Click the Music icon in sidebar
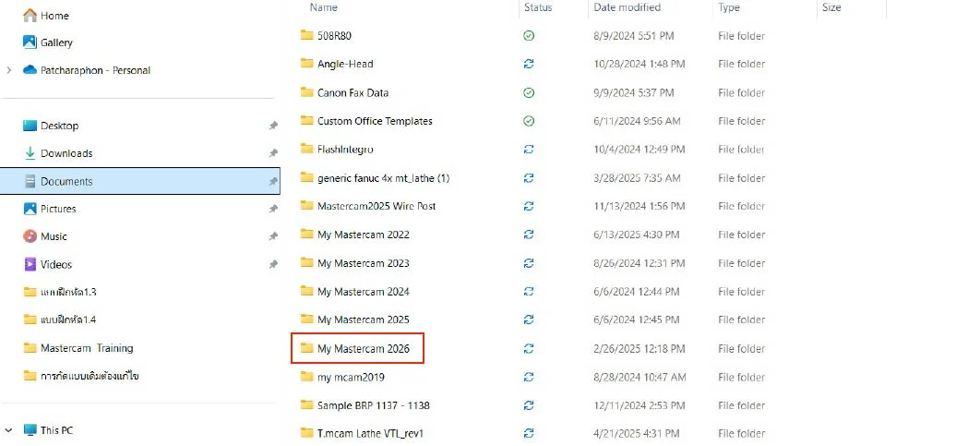This screenshot has width=980, height=446. (x=30, y=235)
